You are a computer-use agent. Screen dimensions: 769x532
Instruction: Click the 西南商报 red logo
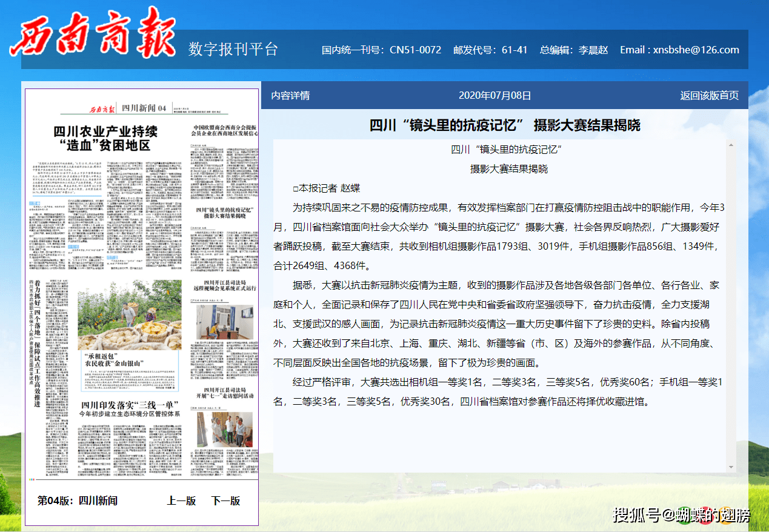(92, 33)
